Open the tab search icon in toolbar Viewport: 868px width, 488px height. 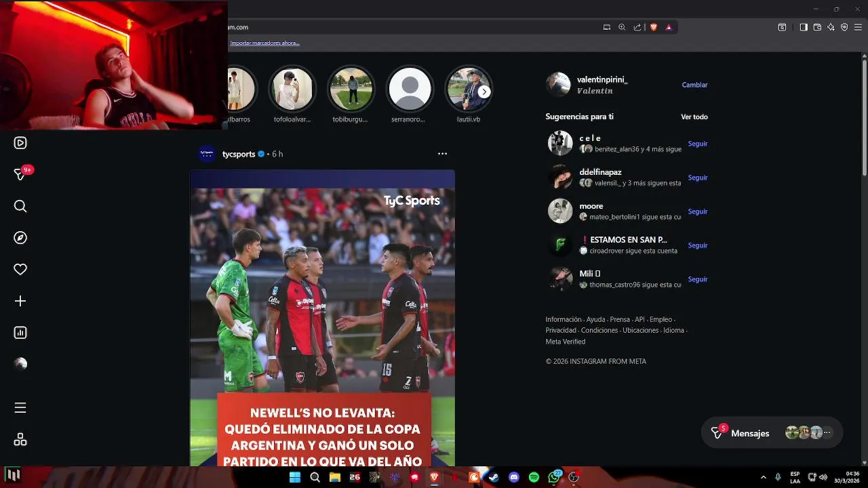[782, 27]
